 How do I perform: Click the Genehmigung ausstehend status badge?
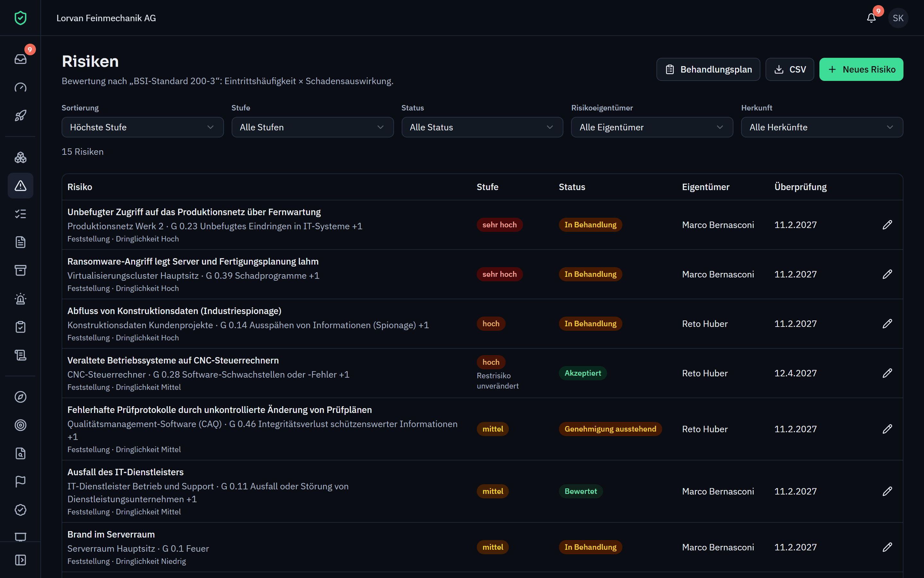point(610,429)
